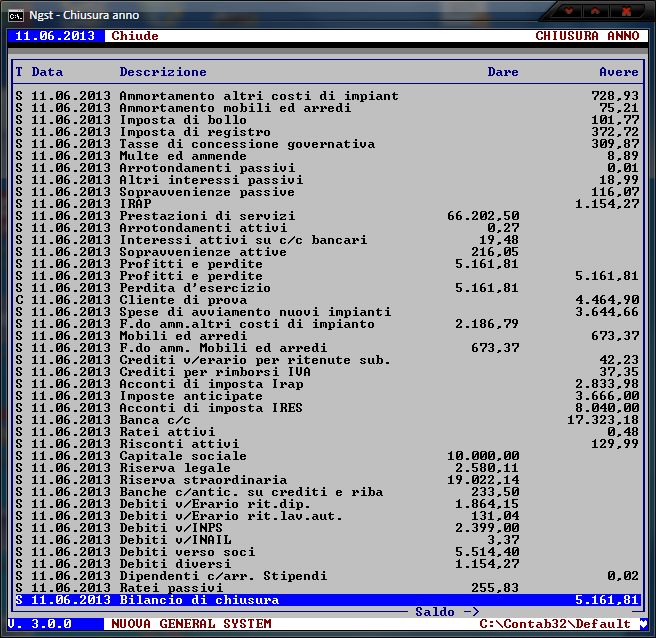Screen dimensions: 656x638
Task: Click the CHIUSURA ANNO header label
Action: pyautogui.click(x=586, y=36)
